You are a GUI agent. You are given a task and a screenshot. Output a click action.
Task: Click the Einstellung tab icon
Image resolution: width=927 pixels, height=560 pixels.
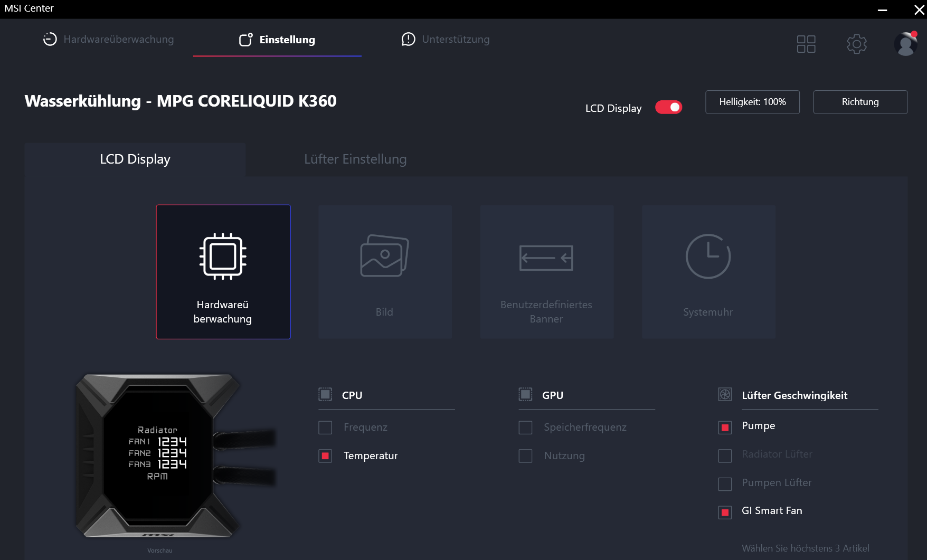pos(246,40)
